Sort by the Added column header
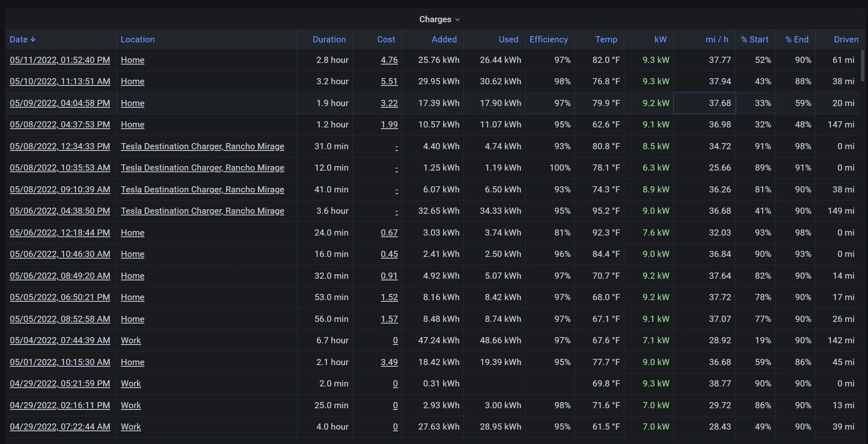 [444, 39]
